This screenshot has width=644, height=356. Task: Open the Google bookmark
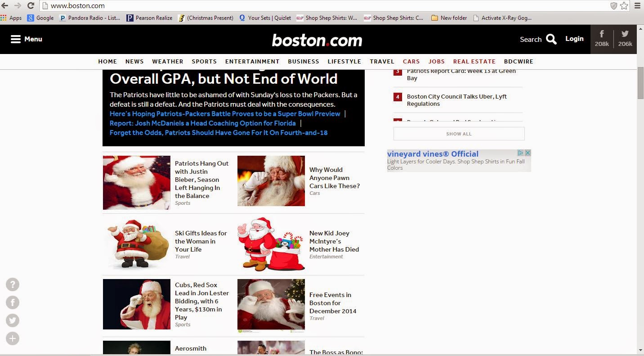click(x=40, y=18)
